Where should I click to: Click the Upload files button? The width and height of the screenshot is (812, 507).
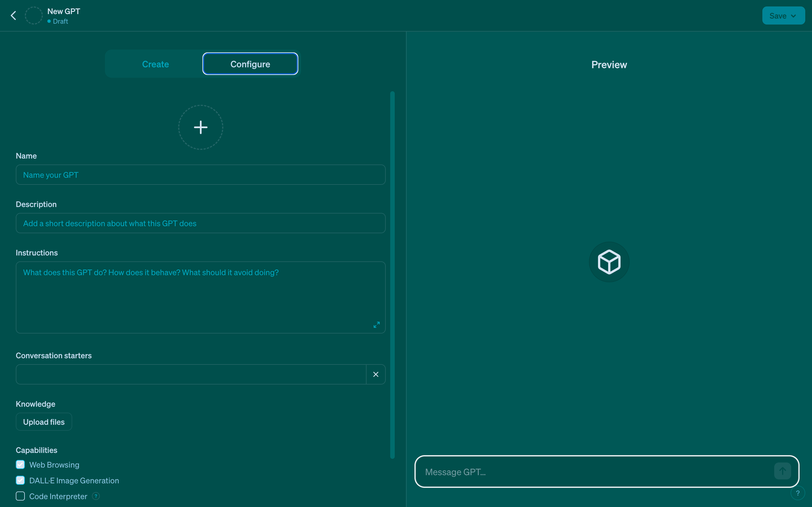coord(44,422)
